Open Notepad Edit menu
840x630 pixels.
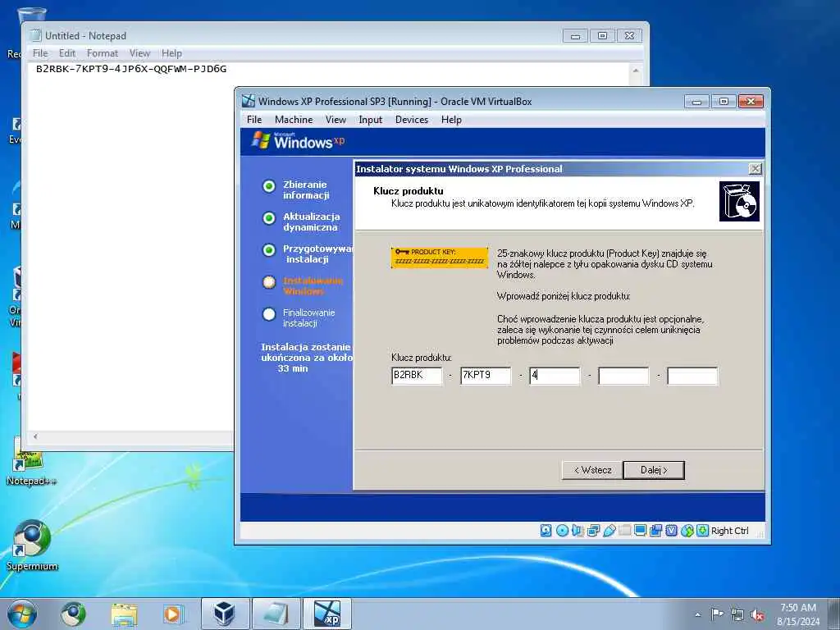(67, 53)
